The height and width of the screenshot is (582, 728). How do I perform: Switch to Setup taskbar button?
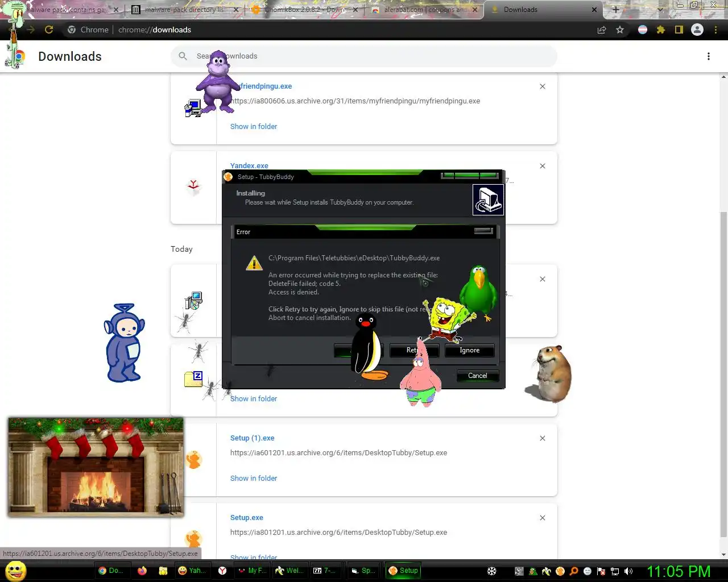403,571
